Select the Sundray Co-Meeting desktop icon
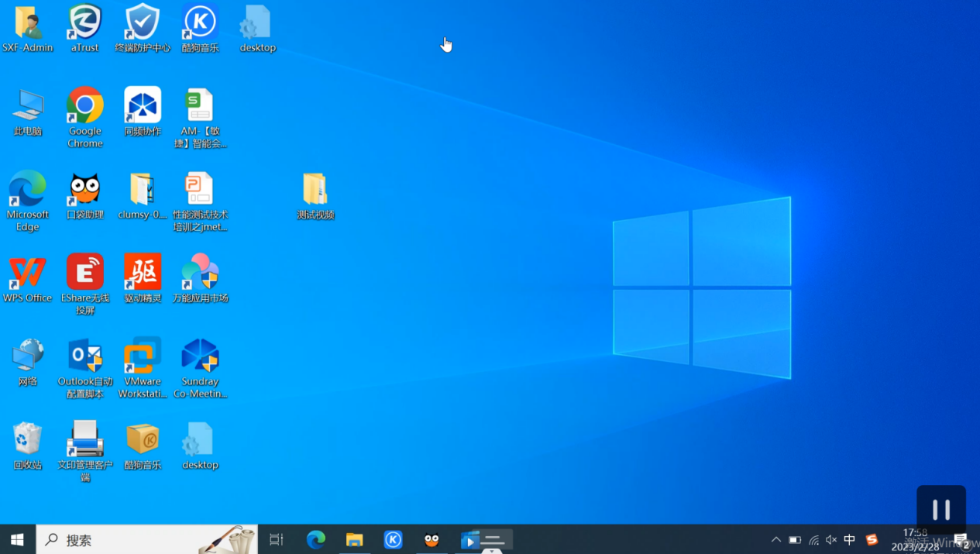This screenshot has height=554, width=980. tap(200, 356)
